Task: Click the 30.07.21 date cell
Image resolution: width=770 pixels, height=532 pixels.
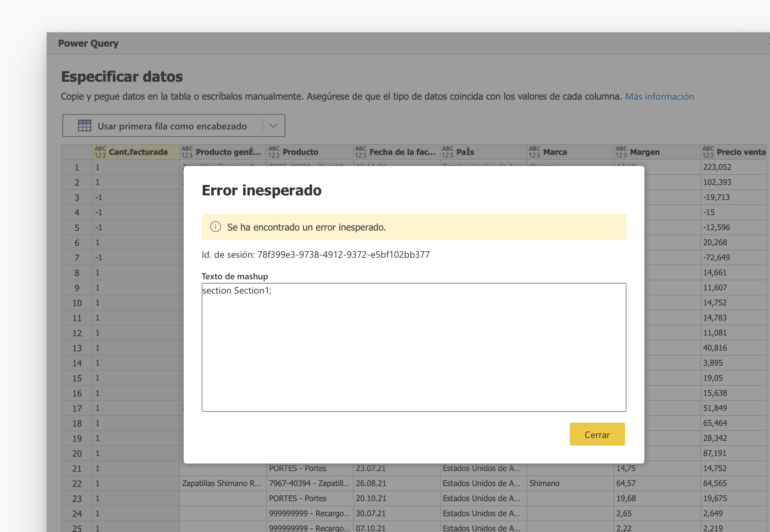Action: coord(397,513)
